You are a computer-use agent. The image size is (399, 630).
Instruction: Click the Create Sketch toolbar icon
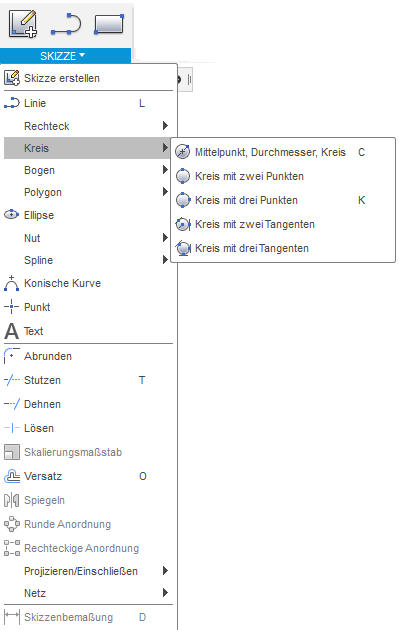(x=23, y=24)
